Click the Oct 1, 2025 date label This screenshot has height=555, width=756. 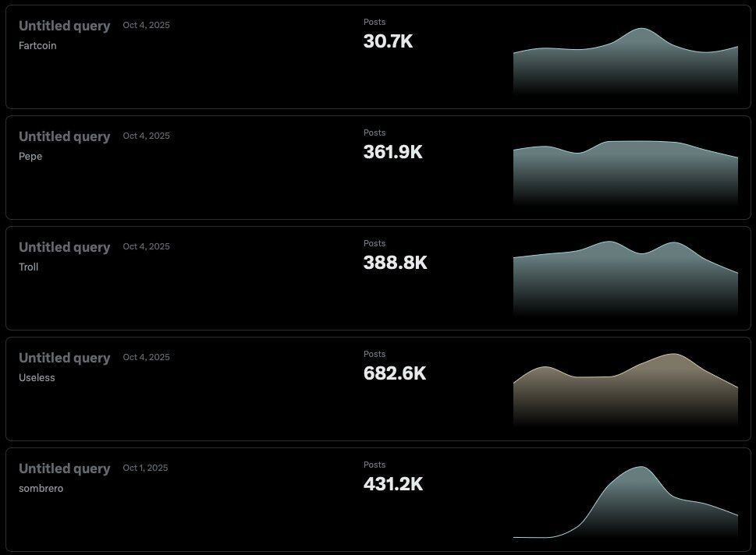click(x=145, y=468)
